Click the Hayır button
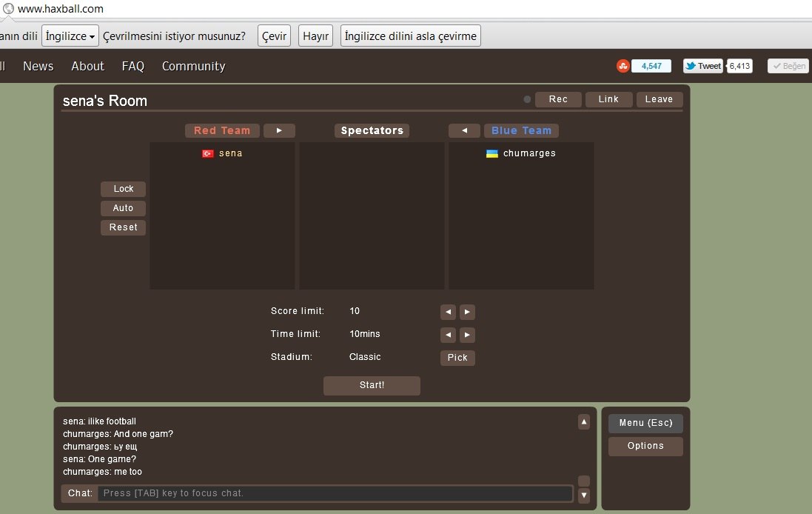812x514 pixels. click(315, 36)
